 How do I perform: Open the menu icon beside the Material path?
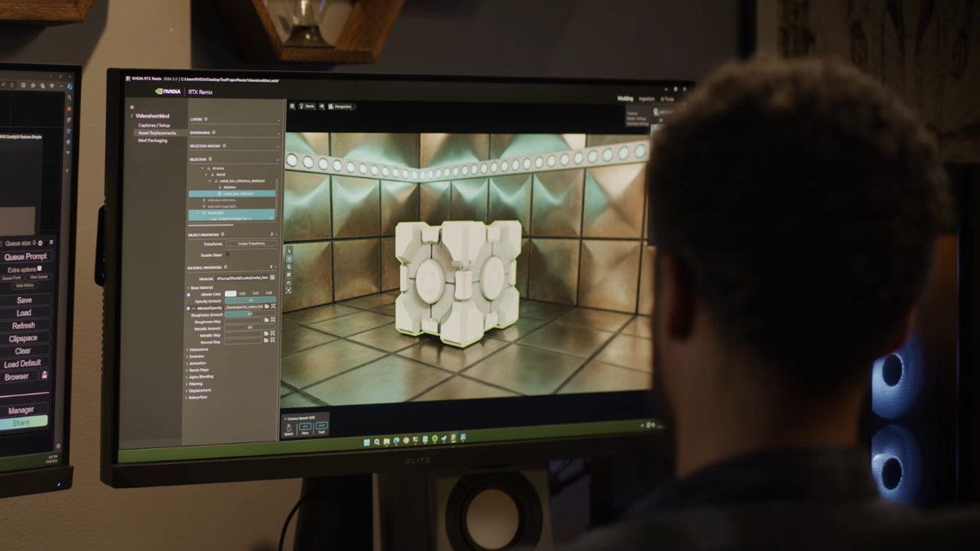click(272, 278)
